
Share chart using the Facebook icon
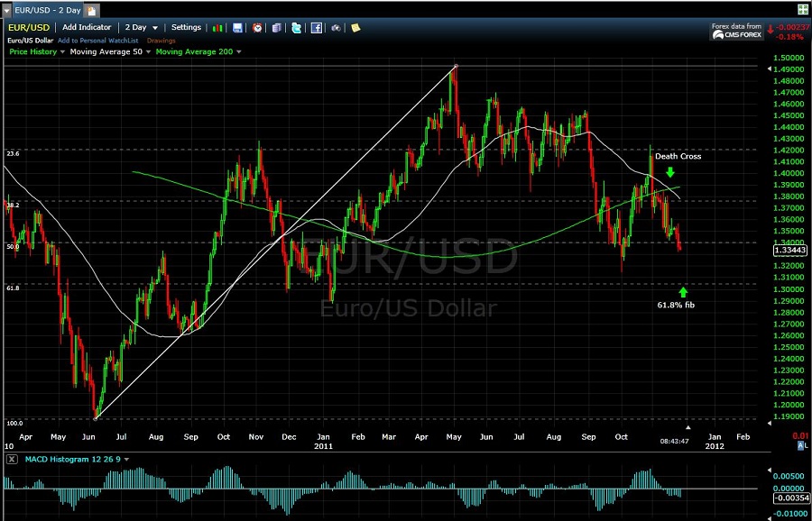click(x=317, y=28)
